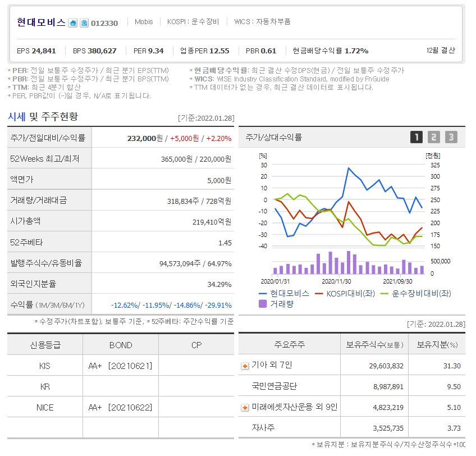The width and height of the screenshot is (476, 456).
Task: Switch chart to tab 3
Action: 451,138
